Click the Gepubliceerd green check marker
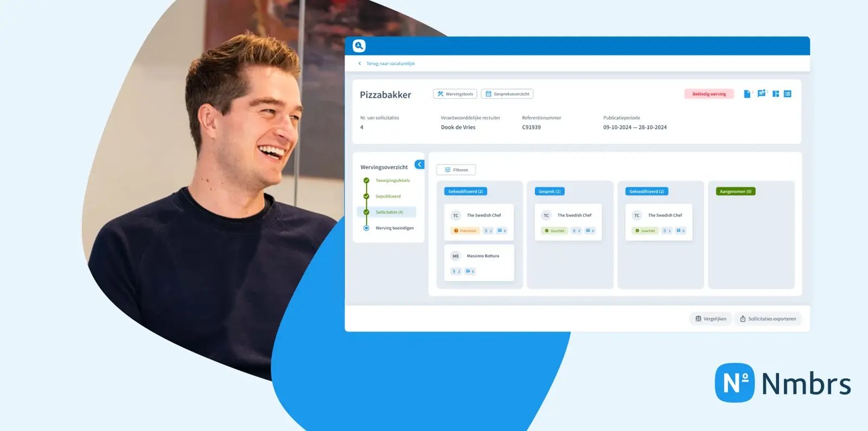Viewport: 868px width, 431px height. (x=366, y=197)
